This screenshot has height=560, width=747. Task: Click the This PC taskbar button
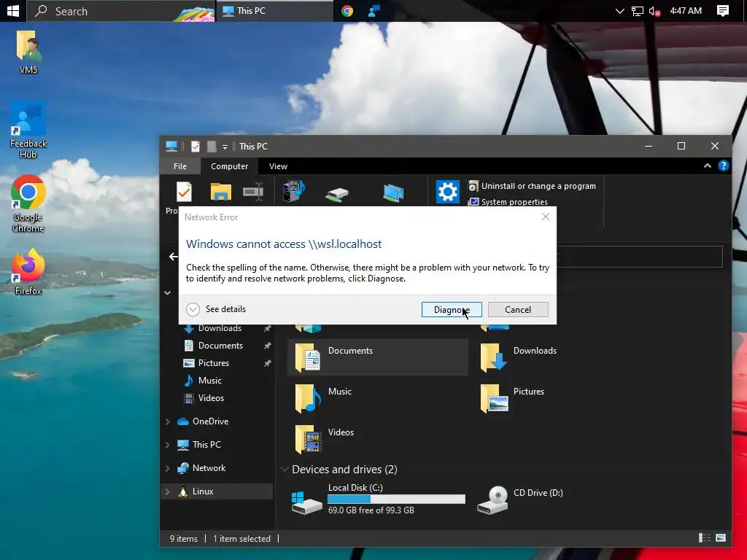(x=275, y=11)
